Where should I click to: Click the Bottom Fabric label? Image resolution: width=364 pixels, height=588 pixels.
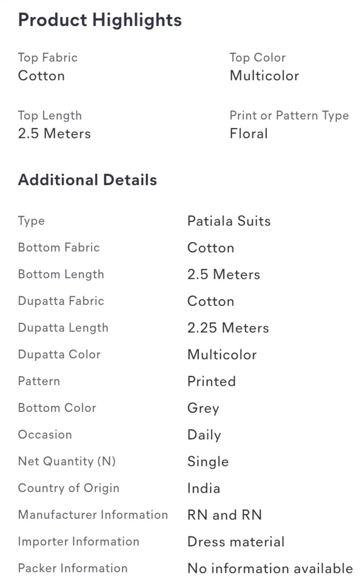[x=59, y=247]
